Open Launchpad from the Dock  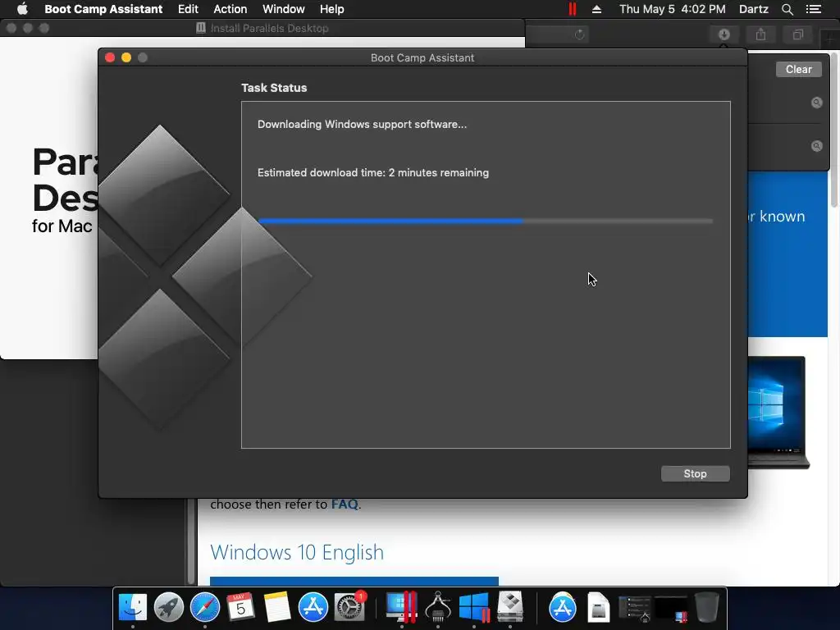point(169,607)
